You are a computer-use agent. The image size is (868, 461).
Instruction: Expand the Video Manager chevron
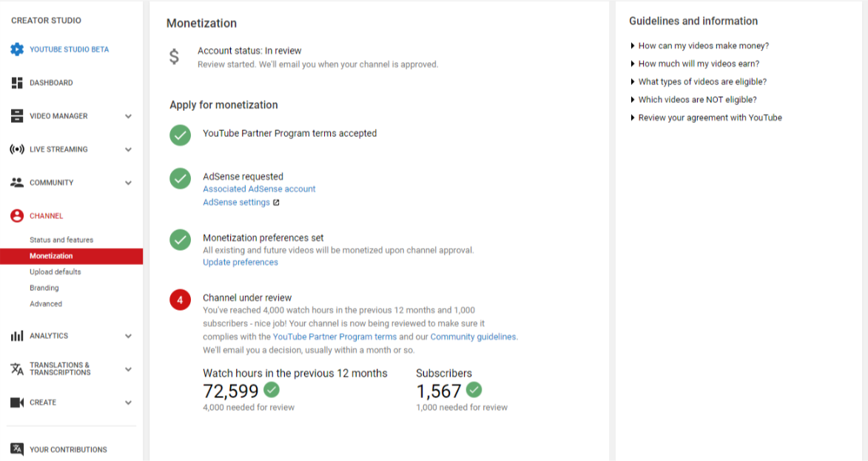(x=129, y=116)
